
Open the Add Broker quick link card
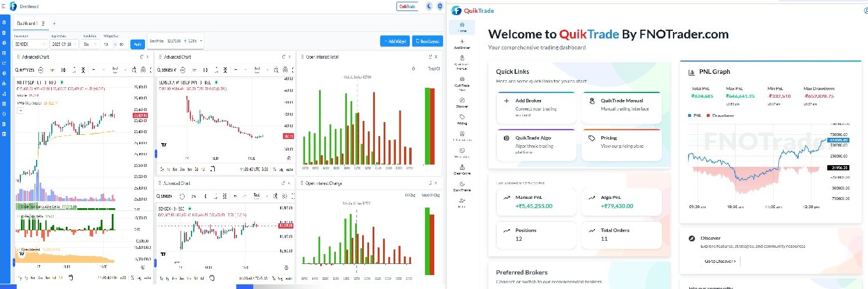click(537, 108)
